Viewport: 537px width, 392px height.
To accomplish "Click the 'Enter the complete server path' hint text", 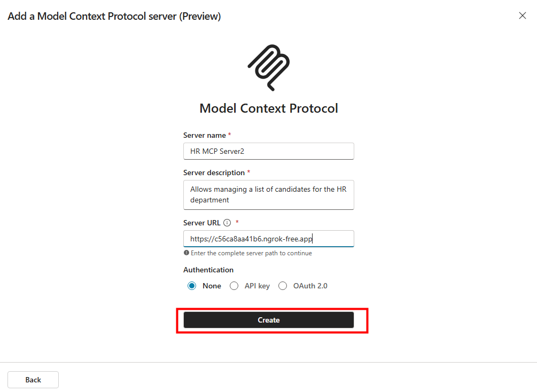I will [251, 253].
